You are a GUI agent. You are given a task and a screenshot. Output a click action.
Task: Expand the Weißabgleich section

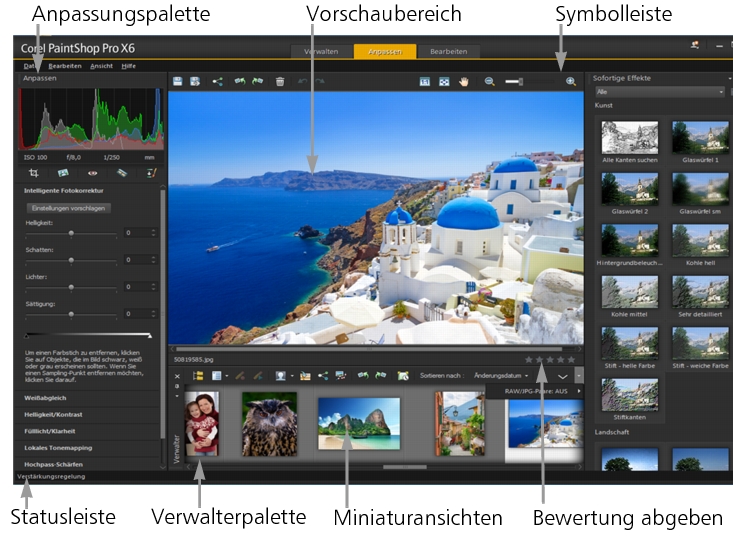pos(46,398)
